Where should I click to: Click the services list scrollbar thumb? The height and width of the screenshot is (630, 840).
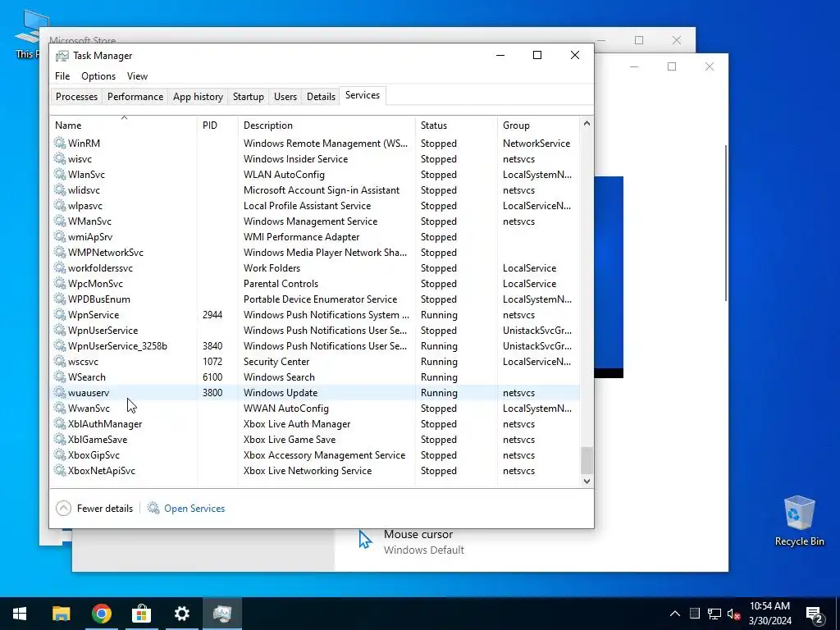tap(587, 460)
